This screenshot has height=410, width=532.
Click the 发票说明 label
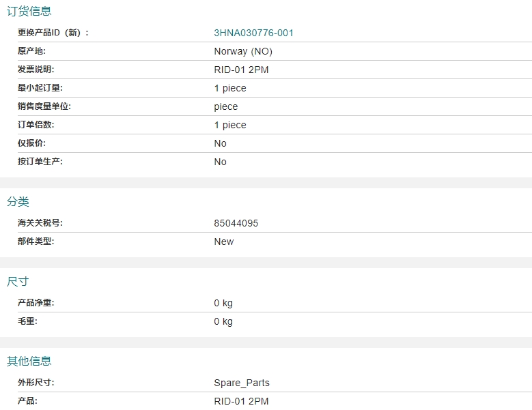36,70
